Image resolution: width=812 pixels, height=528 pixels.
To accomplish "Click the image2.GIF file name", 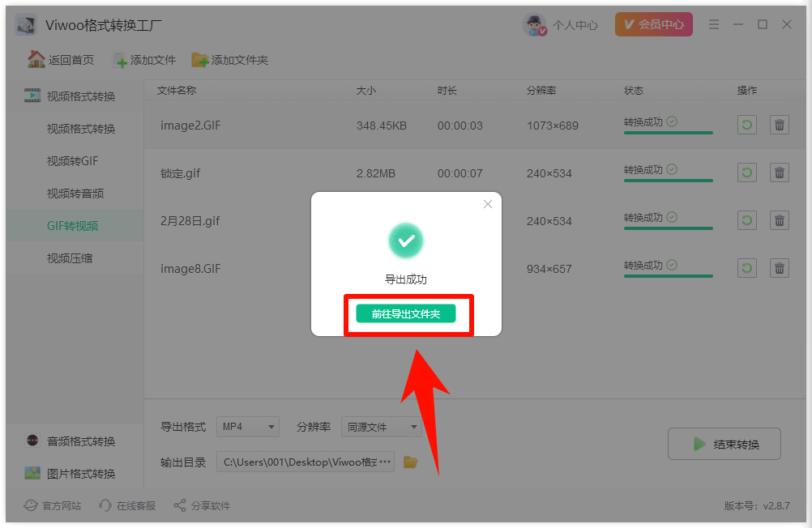I will tap(190, 126).
